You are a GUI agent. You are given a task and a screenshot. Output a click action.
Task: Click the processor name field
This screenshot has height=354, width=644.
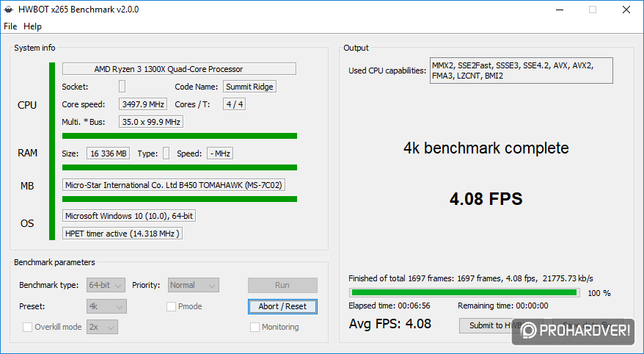click(x=179, y=69)
